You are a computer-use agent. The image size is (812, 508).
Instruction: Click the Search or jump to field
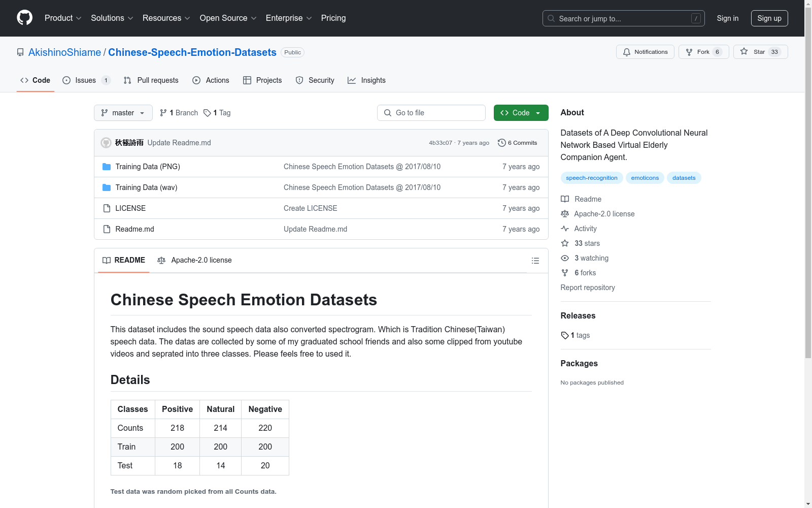tap(624, 18)
